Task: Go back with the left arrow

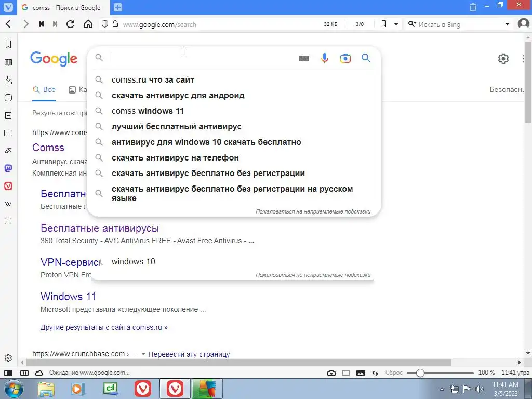Action: [x=8, y=24]
